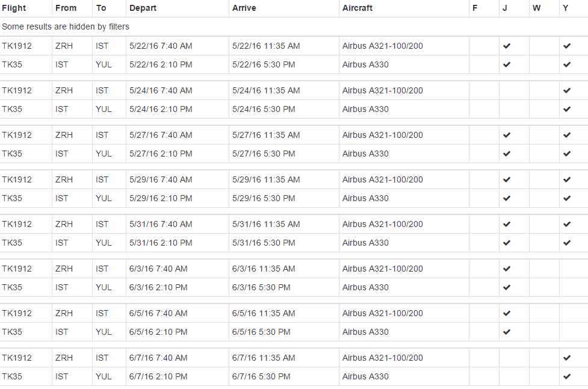This screenshot has width=588, height=389.
Task: Click Y class checkmark for TK35 on 5/22/16
Action: (x=567, y=65)
